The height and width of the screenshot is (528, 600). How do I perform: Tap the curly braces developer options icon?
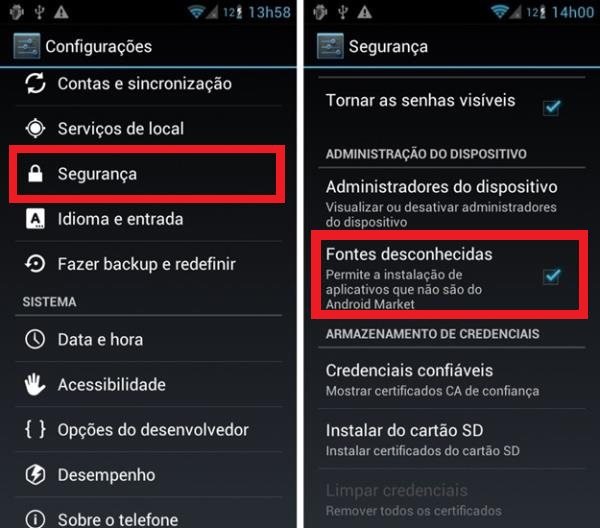tap(35, 429)
